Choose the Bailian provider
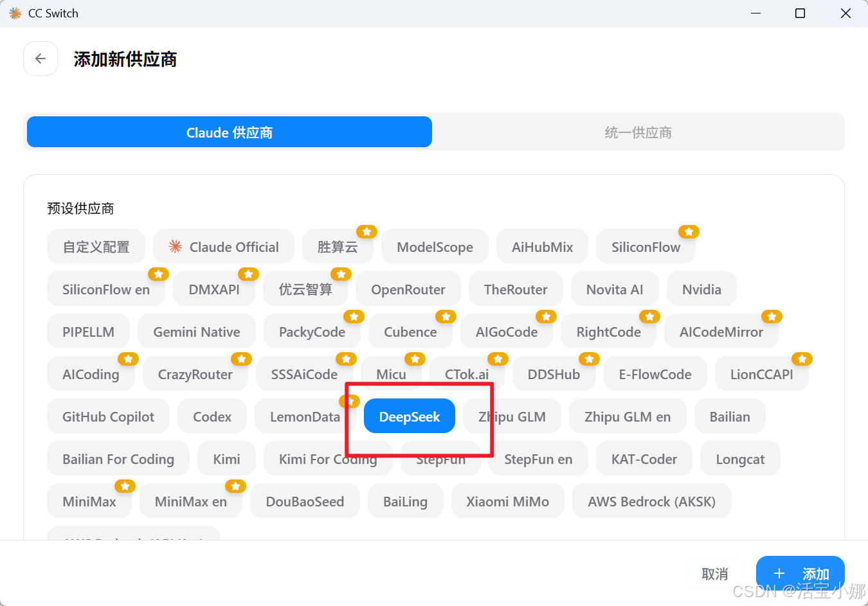Screen dimensions: 868x606 730,416
